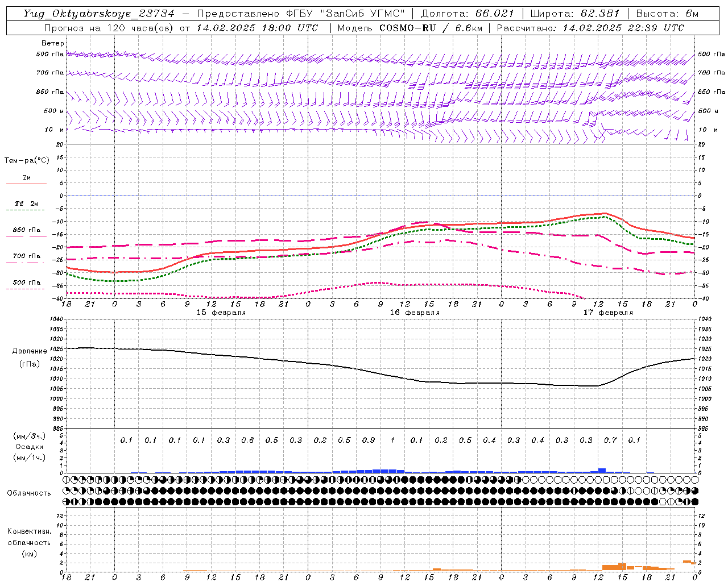
Task: Click precipitation value "0.9"
Action: pyautogui.click(x=369, y=440)
